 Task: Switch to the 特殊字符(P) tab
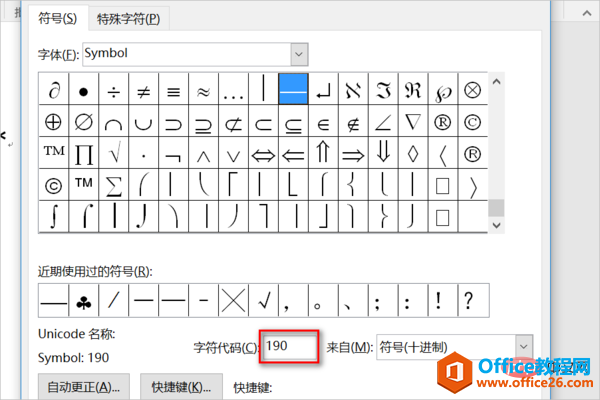point(128,19)
